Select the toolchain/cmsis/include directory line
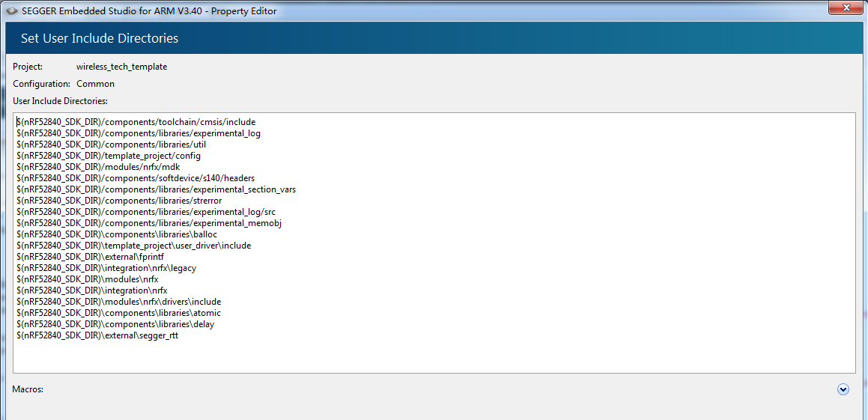868x420 pixels. pos(136,122)
